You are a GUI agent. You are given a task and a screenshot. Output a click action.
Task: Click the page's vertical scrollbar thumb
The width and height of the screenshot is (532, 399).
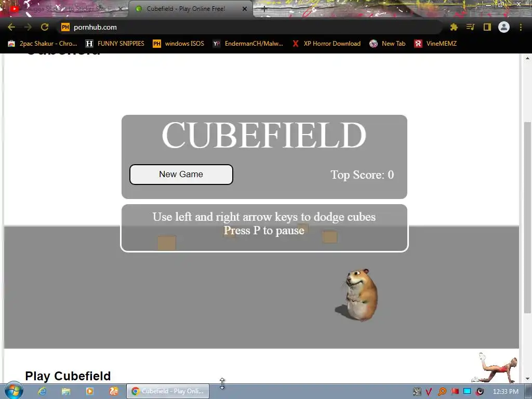pos(527,217)
